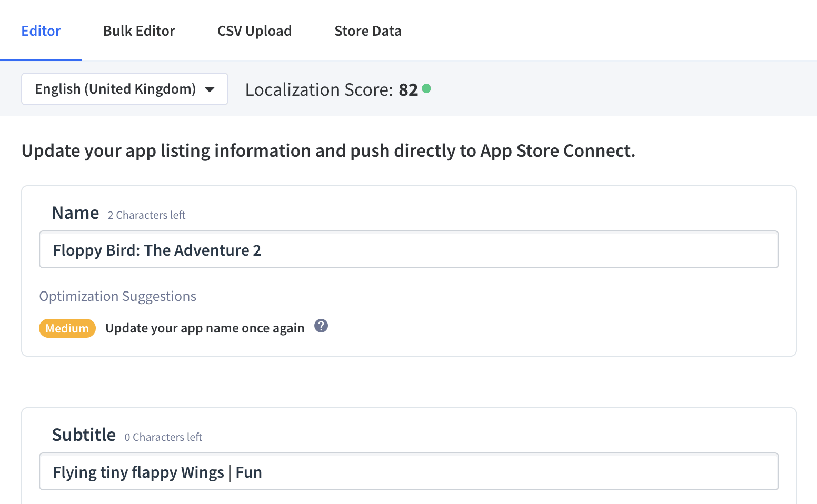This screenshot has height=504, width=817.
Task: Click the 'Optimization Suggestions' heading
Action: point(118,296)
